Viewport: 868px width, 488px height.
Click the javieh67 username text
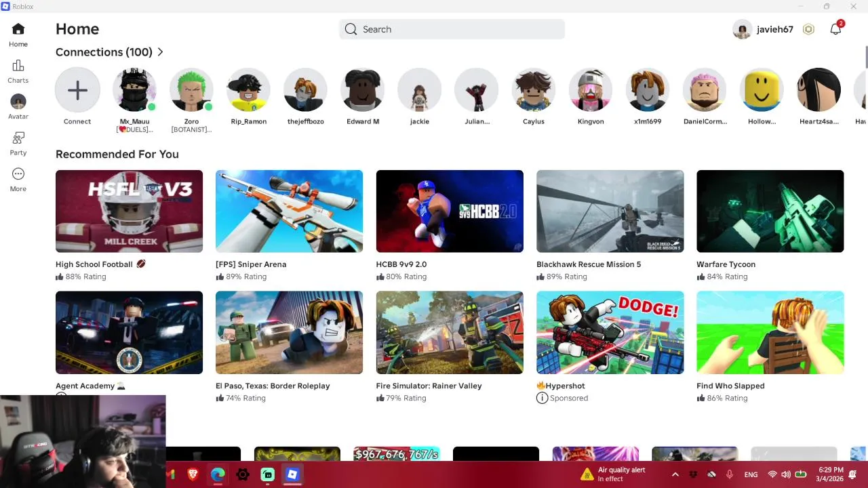coord(775,29)
